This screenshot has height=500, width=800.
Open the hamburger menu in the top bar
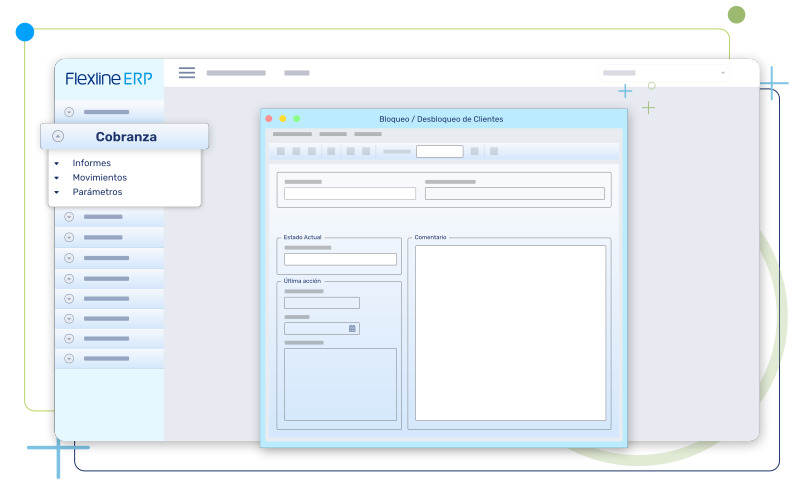[x=187, y=72]
